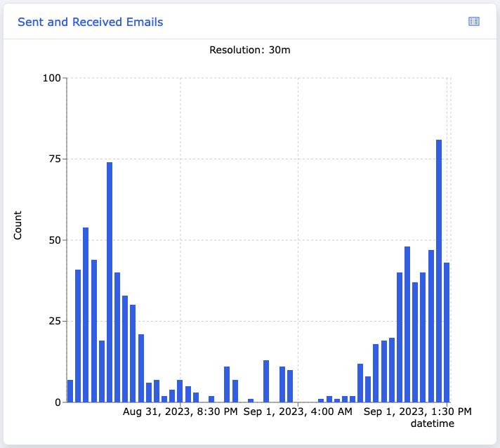500x448 pixels.
Task: Click the 50 tick label on y-axis
Action: 53,240
